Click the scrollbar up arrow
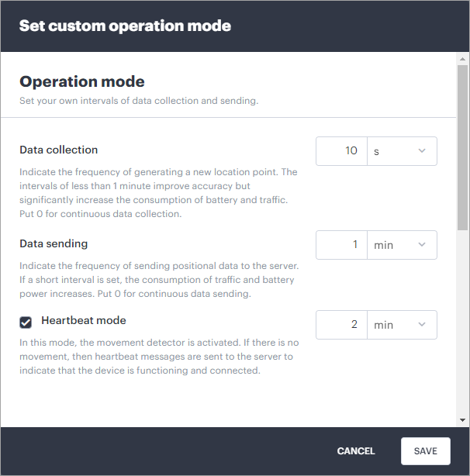The image size is (470, 476). 462,59
